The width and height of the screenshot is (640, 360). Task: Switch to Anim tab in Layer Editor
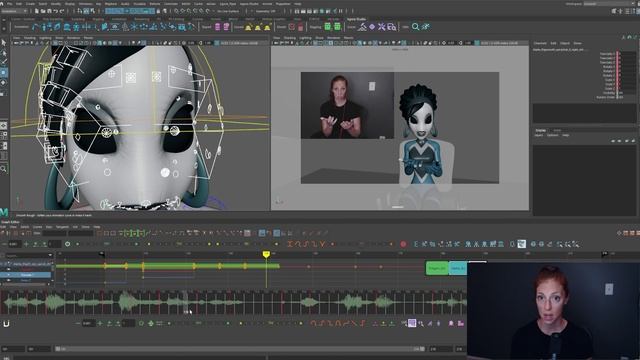click(557, 131)
